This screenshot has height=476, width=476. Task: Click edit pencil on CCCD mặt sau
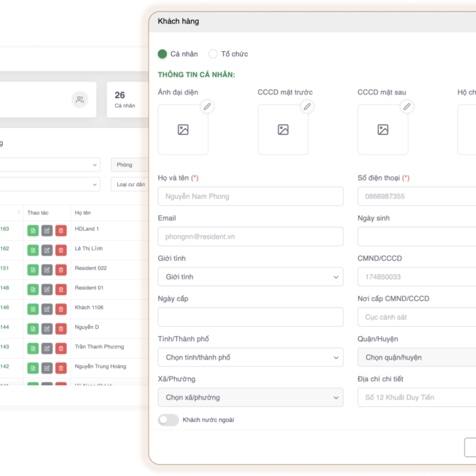pos(407,107)
